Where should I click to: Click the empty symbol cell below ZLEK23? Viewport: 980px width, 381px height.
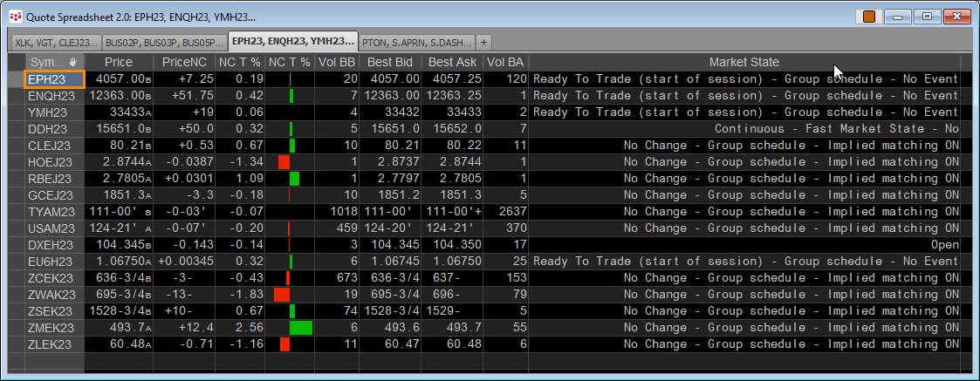point(55,361)
